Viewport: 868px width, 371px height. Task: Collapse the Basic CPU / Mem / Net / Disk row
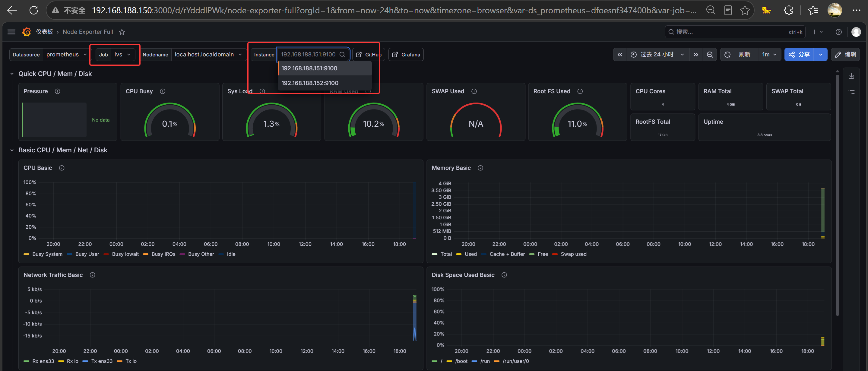[x=12, y=150]
